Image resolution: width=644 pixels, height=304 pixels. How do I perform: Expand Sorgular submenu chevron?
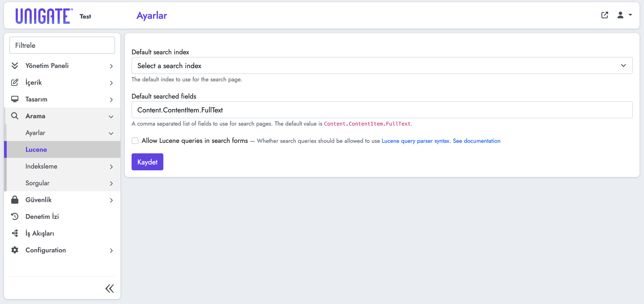click(111, 183)
